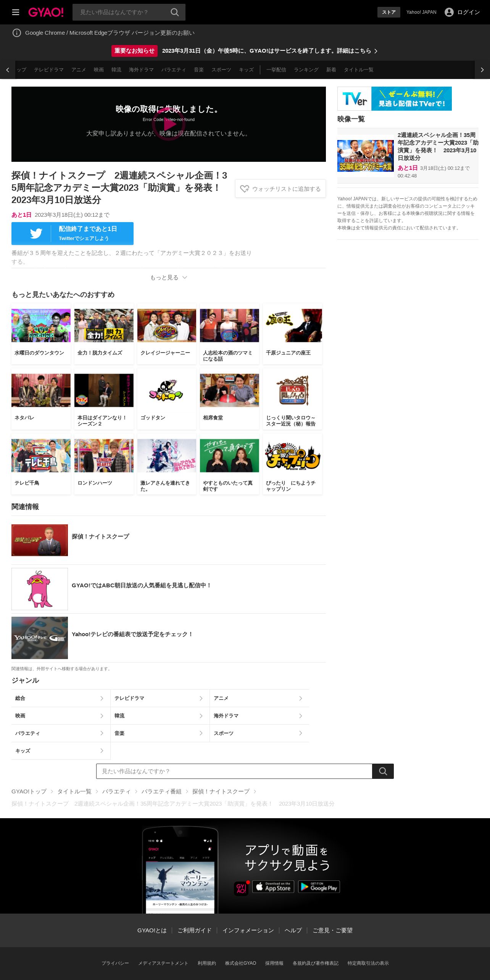Open Yahoo!テレビの番組表 link
The image size is (490, 980).
coord(132,634)
